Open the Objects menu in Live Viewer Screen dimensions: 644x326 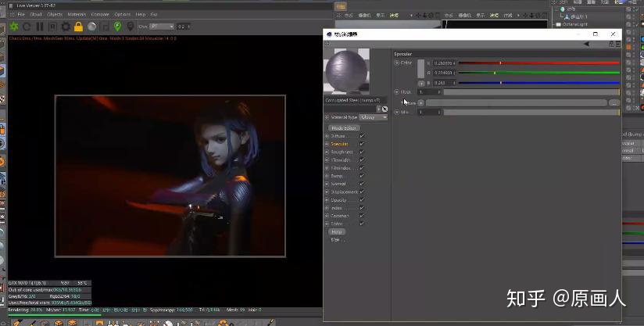pyautogui.click(x=55, y=14)
